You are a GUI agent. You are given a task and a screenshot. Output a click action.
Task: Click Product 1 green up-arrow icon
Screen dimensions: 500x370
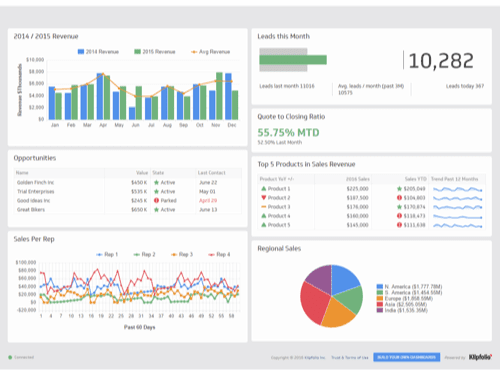point(264,188)
